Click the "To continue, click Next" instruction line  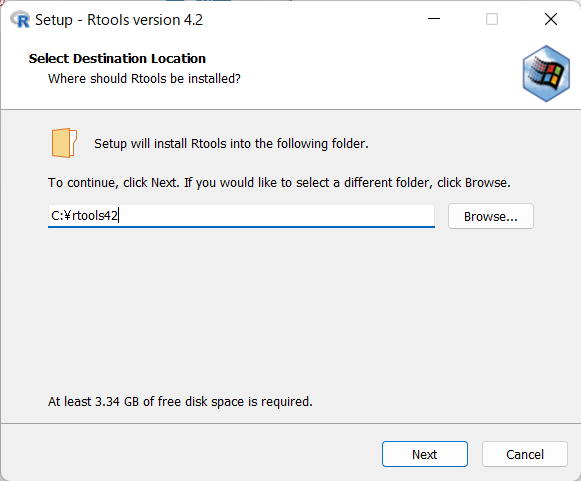coord(279,183)
